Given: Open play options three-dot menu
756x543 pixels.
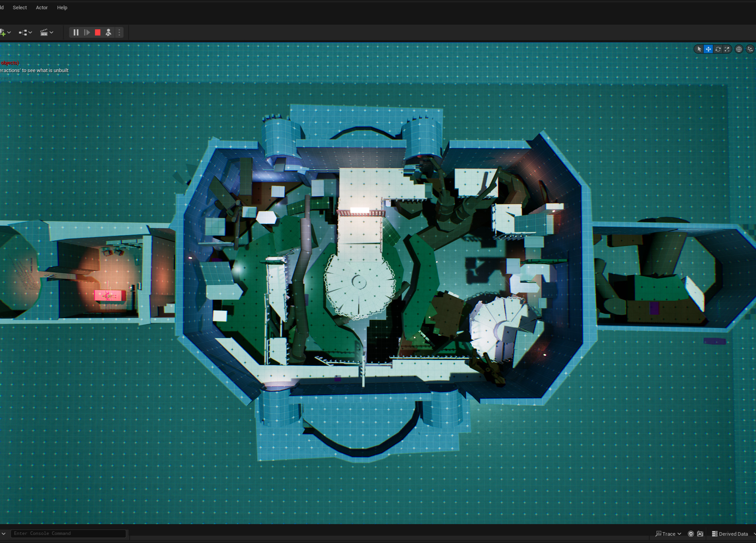Looking at the screenshot, I should tap(119, 32).
